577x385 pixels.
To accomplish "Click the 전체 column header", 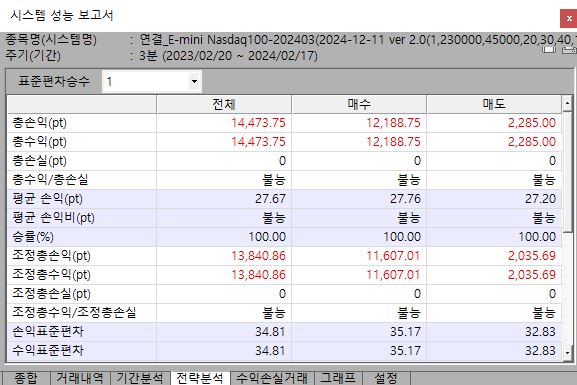I will (224, 104).
